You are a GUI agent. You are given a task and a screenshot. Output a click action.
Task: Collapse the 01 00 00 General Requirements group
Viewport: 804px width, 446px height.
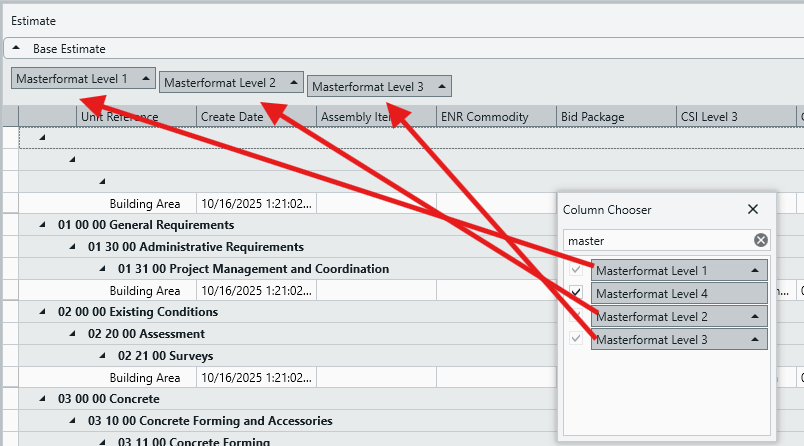click(42, 225)
